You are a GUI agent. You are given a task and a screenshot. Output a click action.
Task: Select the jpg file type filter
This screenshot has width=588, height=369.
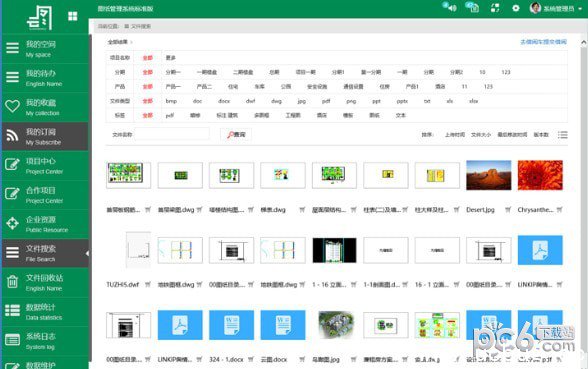[302, 101]
